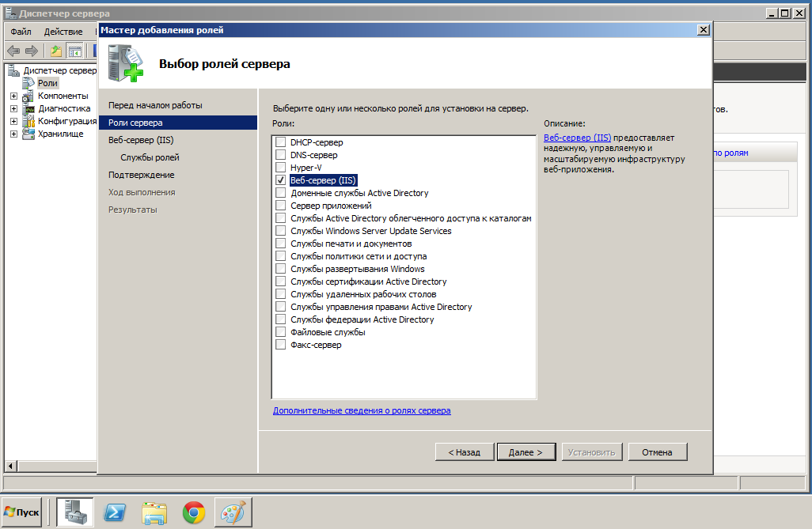This screenshot has width=812, height=529.
Task: Check the Hyper-V role checkbox
Action: click(x=280, y=168)
